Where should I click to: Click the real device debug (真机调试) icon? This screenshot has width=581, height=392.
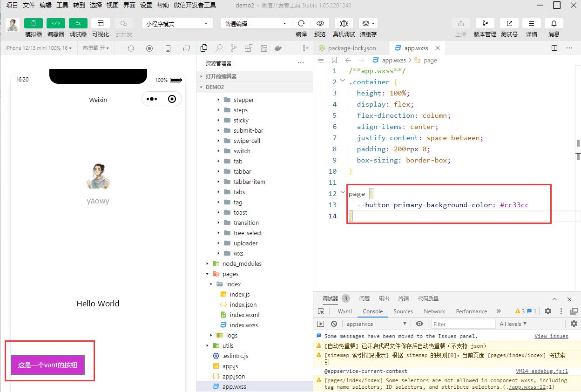point(344,23)
